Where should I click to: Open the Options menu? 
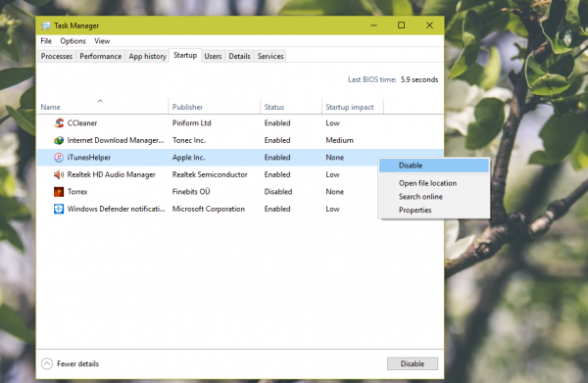pyautogui.click(x=73, y=41)
